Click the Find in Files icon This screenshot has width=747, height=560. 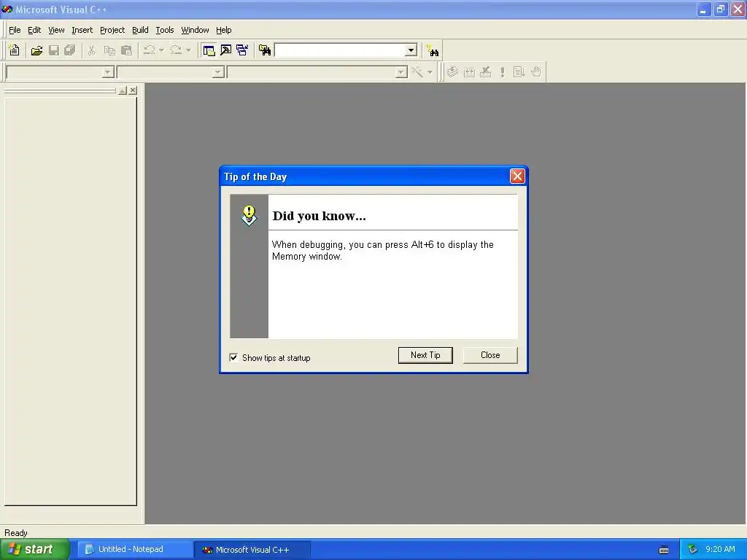pyautogui.click(x=265, y=50)
